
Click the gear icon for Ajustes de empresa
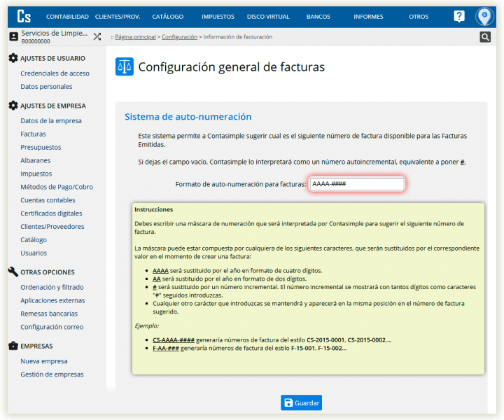[13, 106]
